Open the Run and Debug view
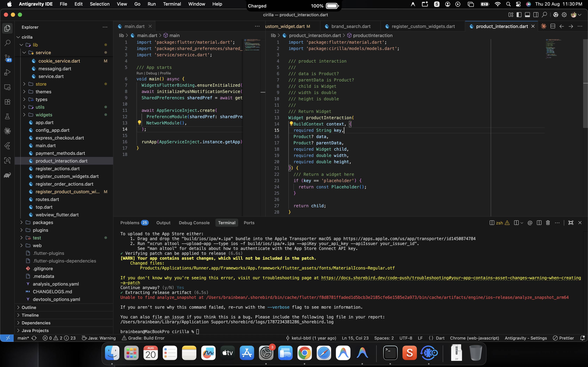The image size is (588, 367). click(7, 72)
